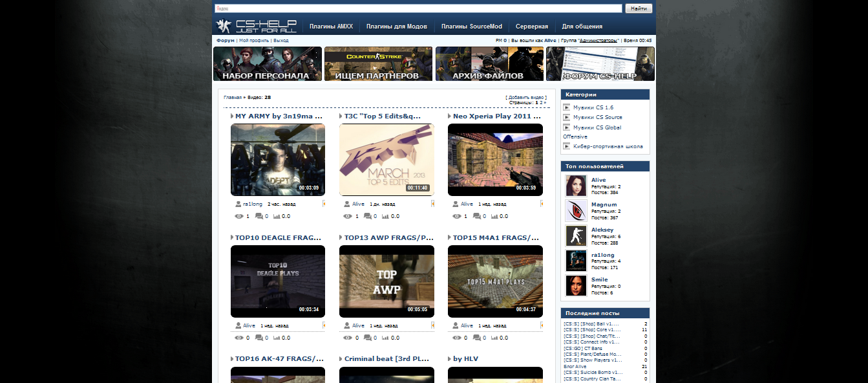Viewport: 868px width, 383px height.
Task: Click views eye icon under Neo Xperia Play video
Action: 457,216
